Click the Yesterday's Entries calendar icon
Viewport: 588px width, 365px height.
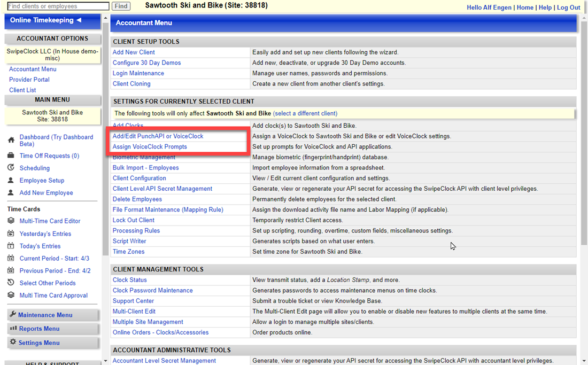point(11,233)
